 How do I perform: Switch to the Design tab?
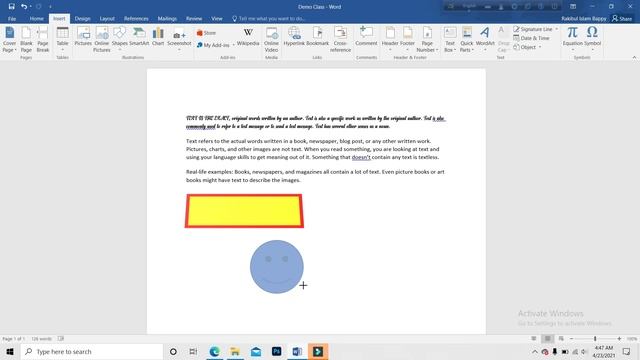[82, 19]
